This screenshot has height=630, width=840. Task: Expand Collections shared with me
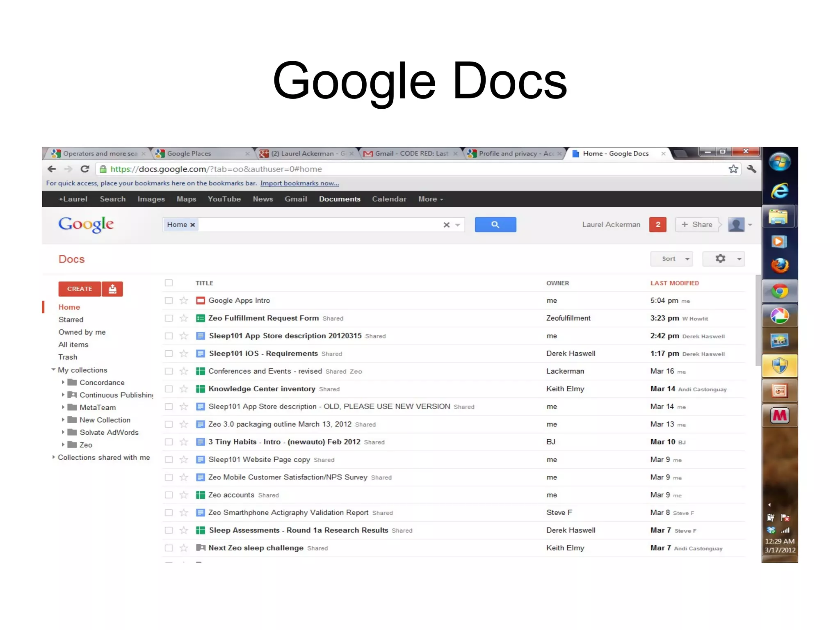coord(53,457)
